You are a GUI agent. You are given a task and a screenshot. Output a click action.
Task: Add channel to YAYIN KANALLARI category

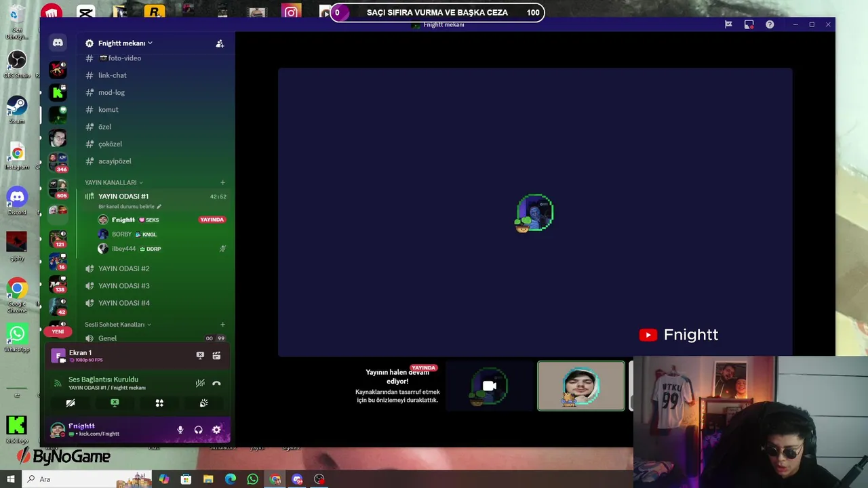click(x=222, y=183)
